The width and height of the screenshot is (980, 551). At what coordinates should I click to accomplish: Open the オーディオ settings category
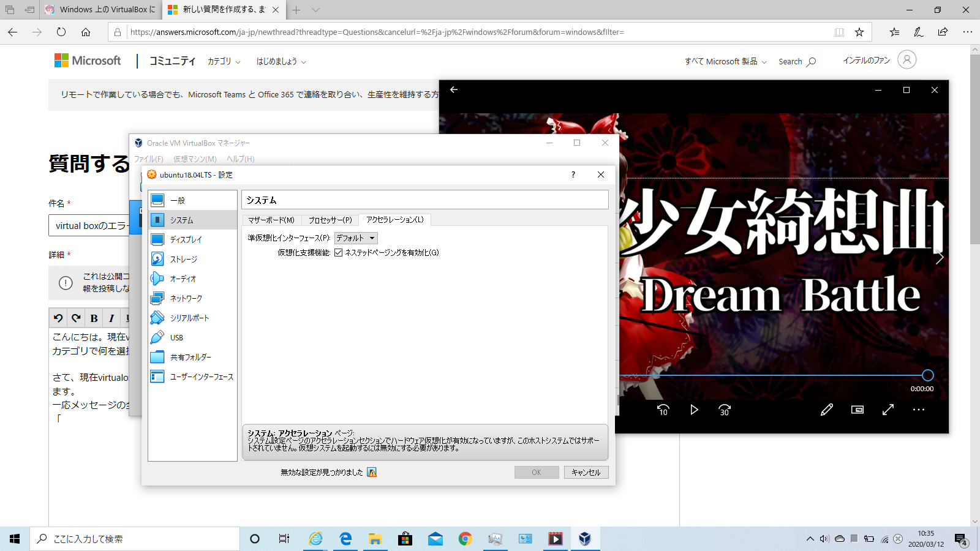pos(192,279)
